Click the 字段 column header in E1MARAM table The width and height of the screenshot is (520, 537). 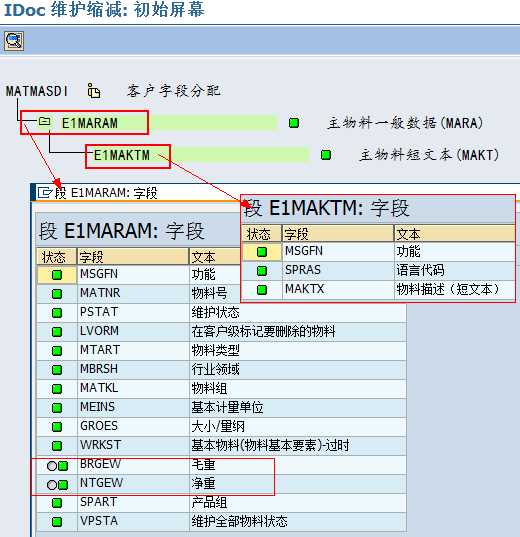click(x=133, y=257)
